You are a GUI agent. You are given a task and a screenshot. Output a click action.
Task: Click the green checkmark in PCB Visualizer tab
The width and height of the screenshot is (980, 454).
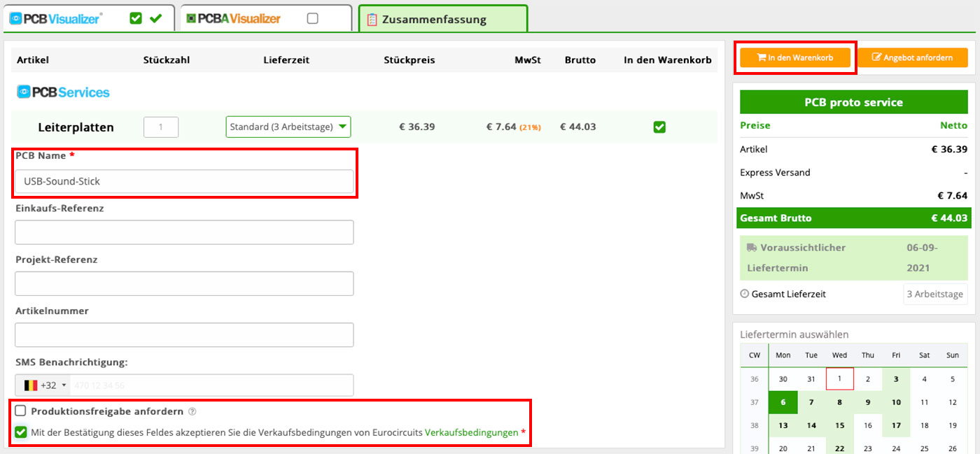click(x=155, y=19)
